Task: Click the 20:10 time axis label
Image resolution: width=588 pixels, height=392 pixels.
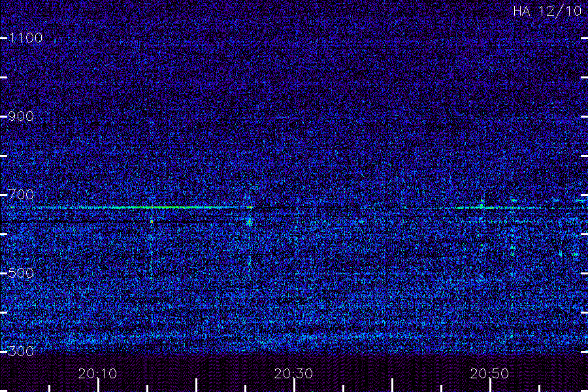Action: coord(97,374)
